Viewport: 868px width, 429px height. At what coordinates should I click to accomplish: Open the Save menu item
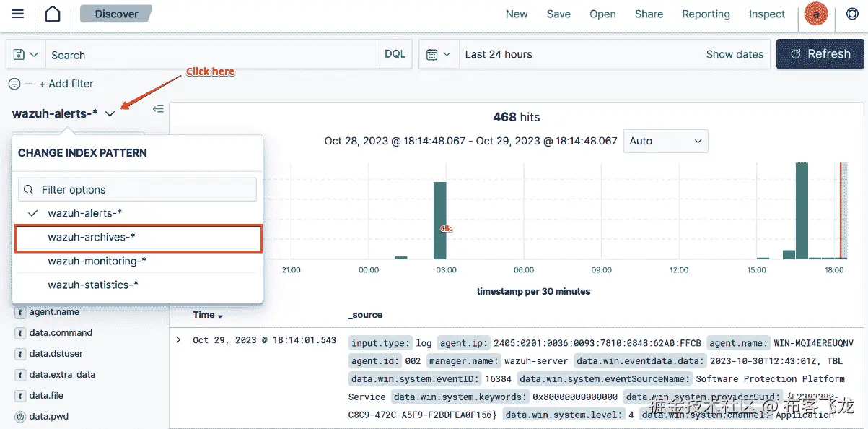(558, 14)
